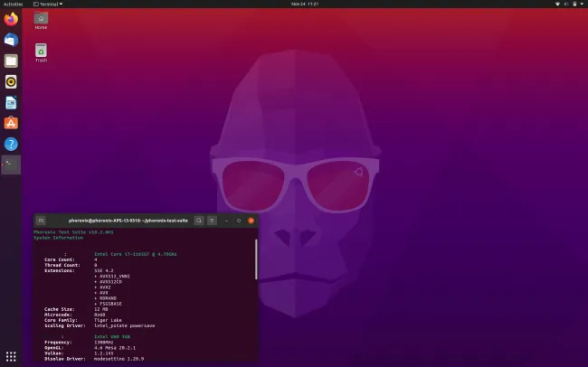This screenshot has height=367, width=588.
Task: Expand the system menu arrow
Action: 582,4
